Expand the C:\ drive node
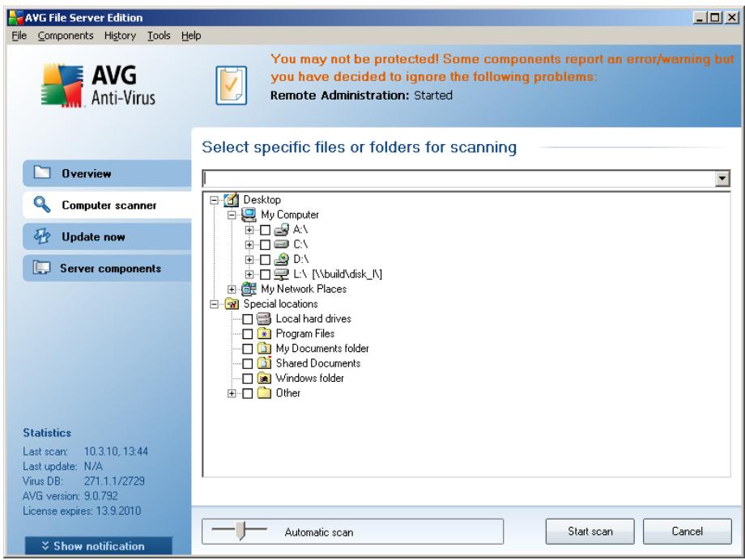Viewport: 745px width, 560px height. (x=249, y=245)
